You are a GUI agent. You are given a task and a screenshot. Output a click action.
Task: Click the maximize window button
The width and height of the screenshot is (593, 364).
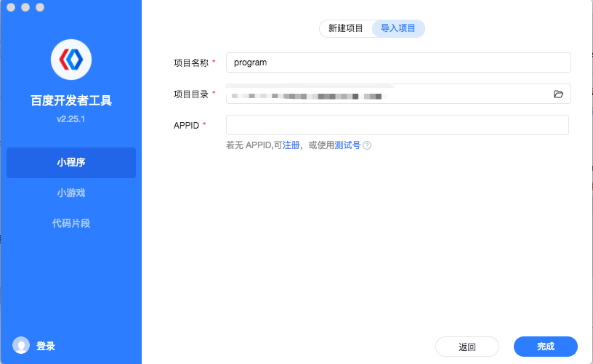40,7
